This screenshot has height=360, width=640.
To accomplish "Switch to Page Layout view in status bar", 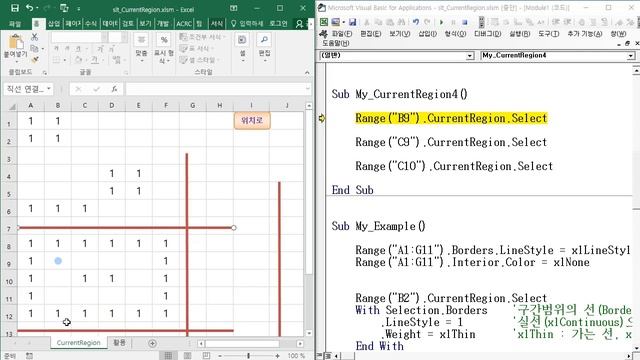I will pyautogui.click(x=187, y=356).
